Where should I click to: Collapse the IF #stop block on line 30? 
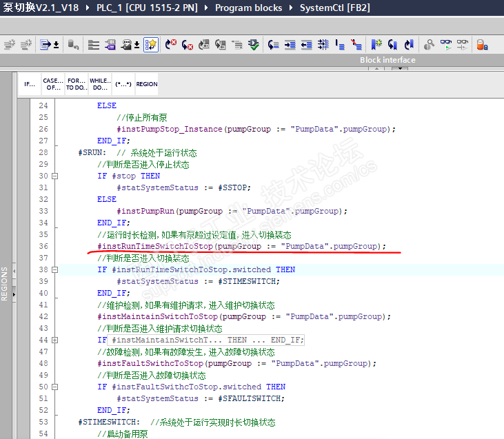[55, 176]
